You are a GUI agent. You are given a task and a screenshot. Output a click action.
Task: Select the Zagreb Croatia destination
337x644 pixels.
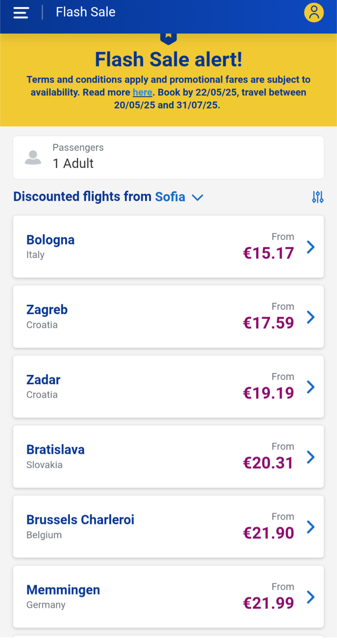click(47, 316)
